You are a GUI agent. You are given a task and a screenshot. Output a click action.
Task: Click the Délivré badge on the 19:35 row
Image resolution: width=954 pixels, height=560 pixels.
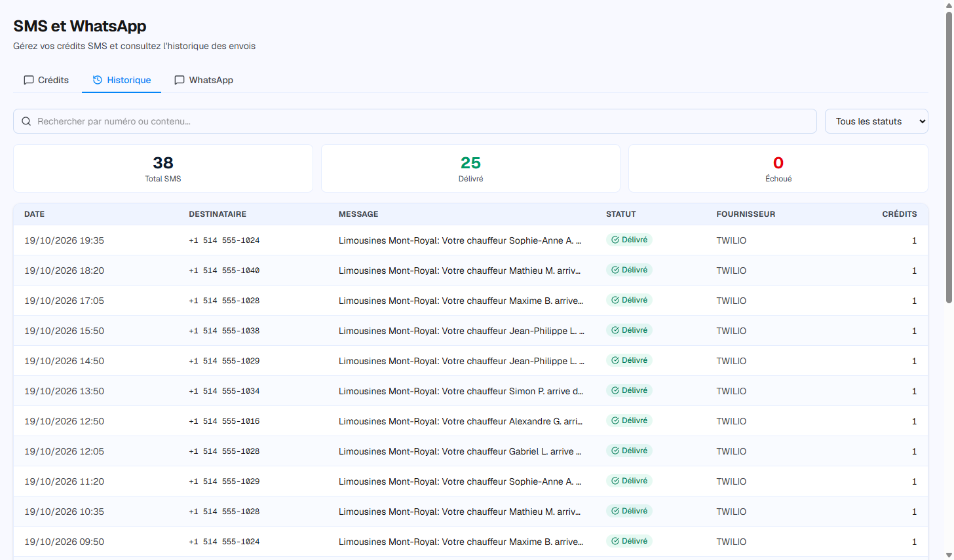click(x=629, y=240)
